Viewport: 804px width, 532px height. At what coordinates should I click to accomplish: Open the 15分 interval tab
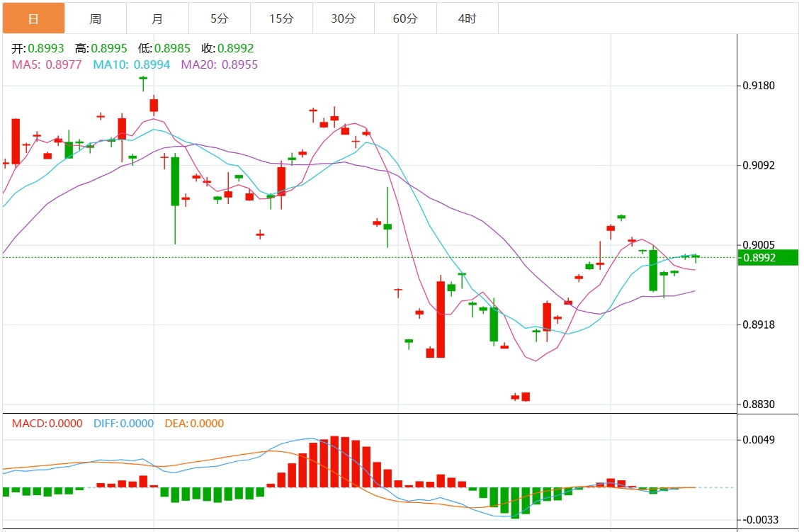click(281, 18)
